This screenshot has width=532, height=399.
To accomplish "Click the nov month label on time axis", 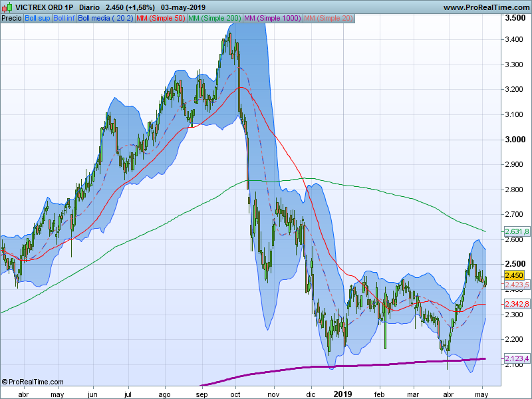I will (x=273, y=394).
